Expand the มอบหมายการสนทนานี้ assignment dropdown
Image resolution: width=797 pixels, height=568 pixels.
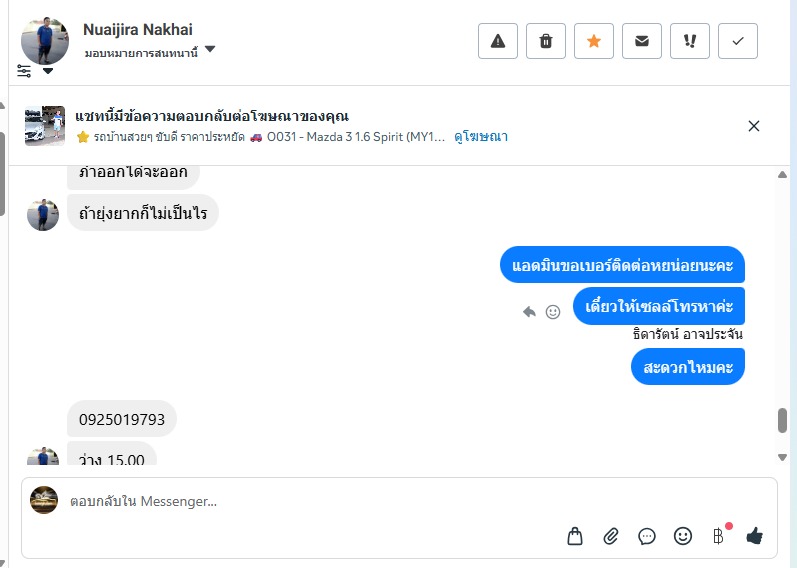click(210, 51)
